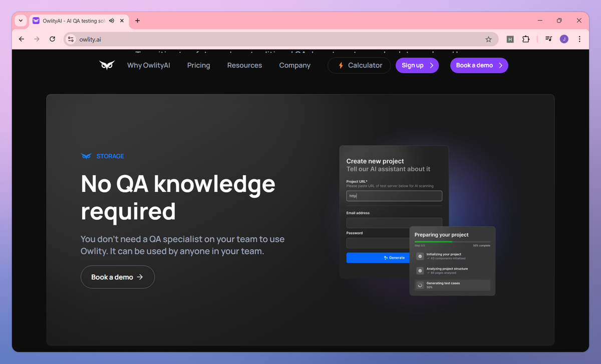
Task: Click Book a demo in the navbar
Action: click(x=479, y=65)
